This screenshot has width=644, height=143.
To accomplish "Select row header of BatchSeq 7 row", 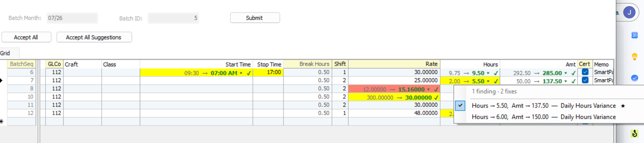I will pos(3,80).
